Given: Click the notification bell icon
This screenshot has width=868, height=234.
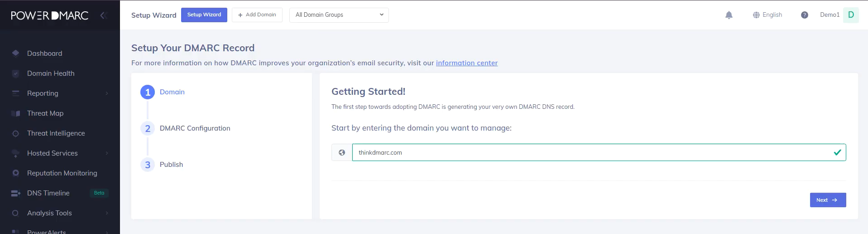Looking at the screenshot, I should click(729, 15).
